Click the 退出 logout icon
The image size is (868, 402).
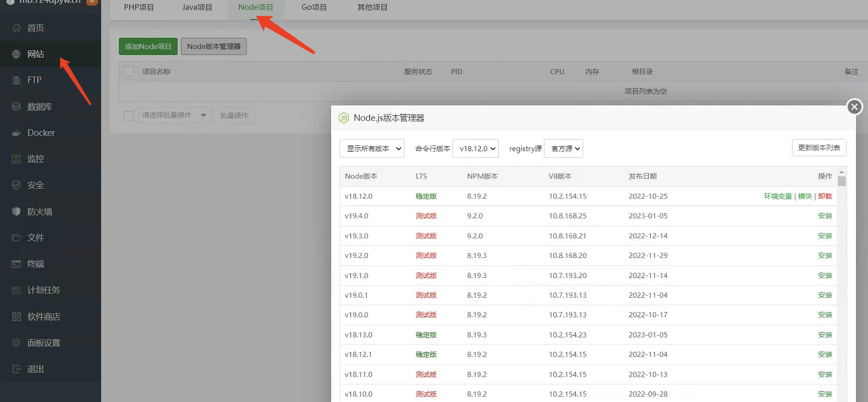tap(16, 369)
